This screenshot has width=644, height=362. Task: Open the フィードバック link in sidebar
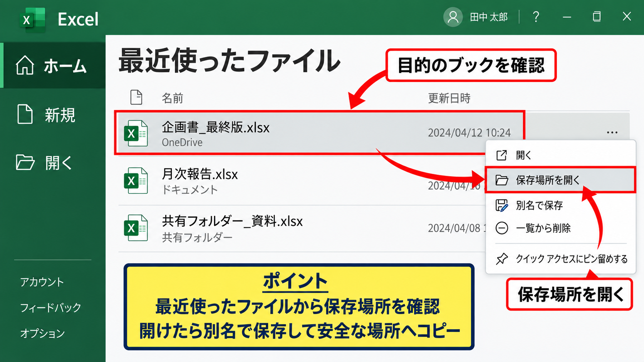(50, 307)
